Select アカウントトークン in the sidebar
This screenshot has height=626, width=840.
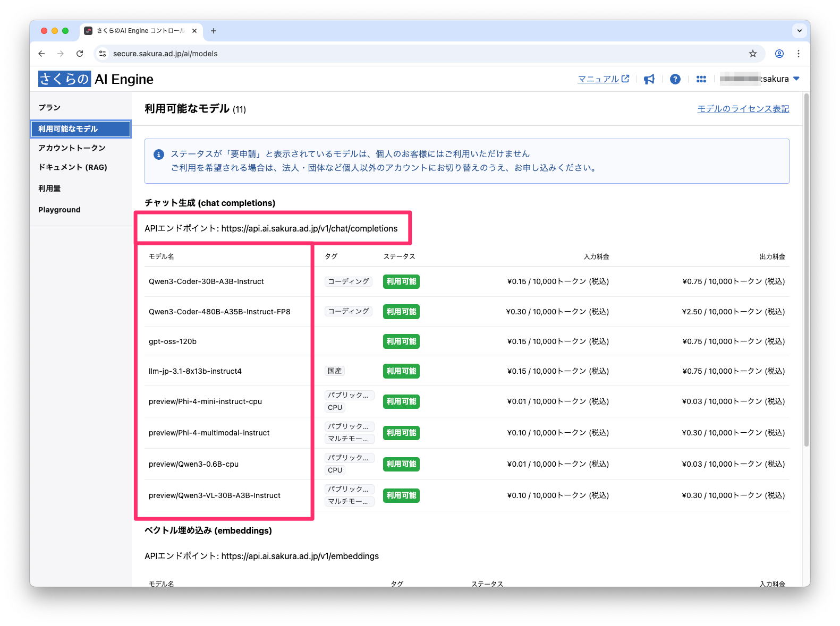point(72,148)
